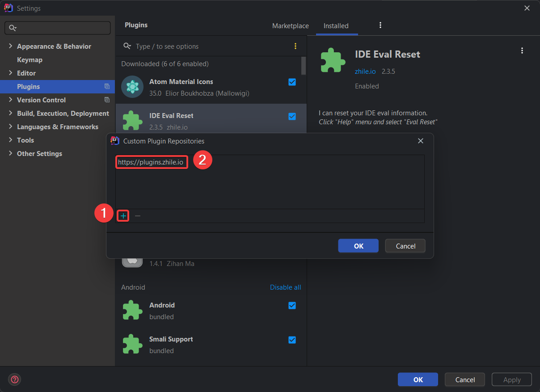Open the Plugins tab kebab options menu
This screenshot has height=392, width=540.
point(380,25)
